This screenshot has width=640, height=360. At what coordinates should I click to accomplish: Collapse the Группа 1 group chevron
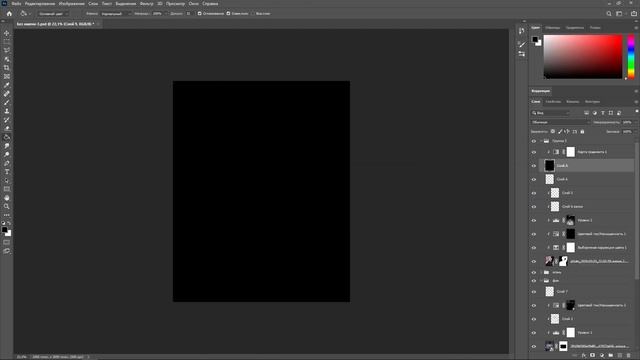coord(541,141)
